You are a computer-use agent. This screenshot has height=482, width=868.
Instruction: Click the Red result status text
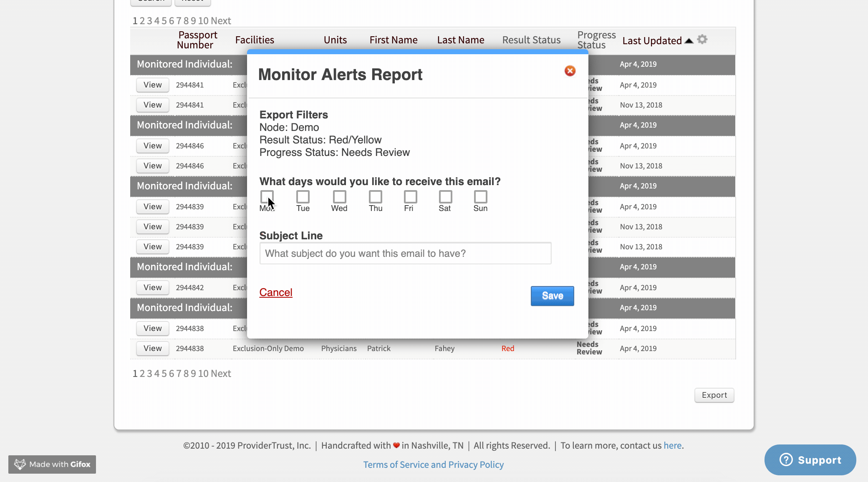tap(508, 348)
